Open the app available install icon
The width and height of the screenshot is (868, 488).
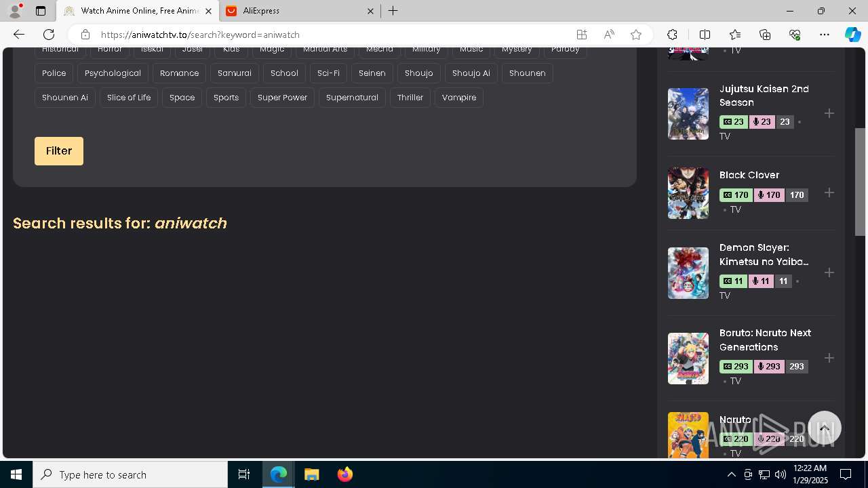pos(582,35)
